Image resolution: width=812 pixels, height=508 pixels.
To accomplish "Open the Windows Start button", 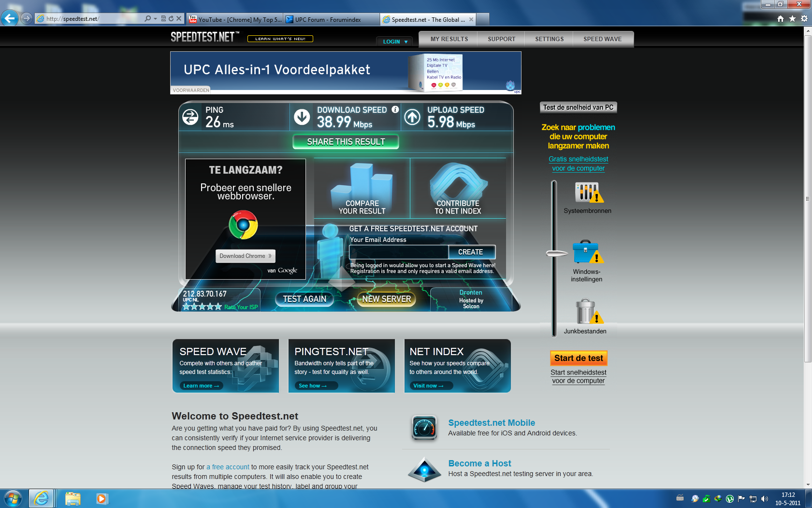I will (13, 498).
